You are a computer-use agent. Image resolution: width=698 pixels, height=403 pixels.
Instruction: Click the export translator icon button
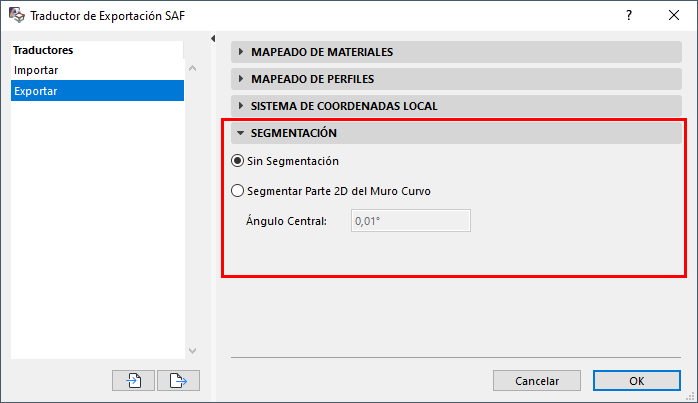pos(178,380)
